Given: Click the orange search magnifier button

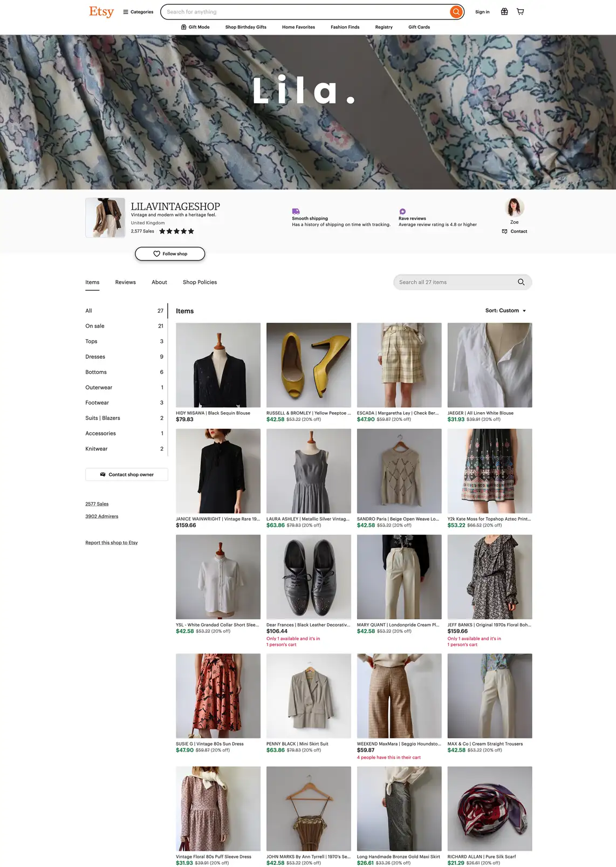Looking at the screenshot, I should (456, 12).
